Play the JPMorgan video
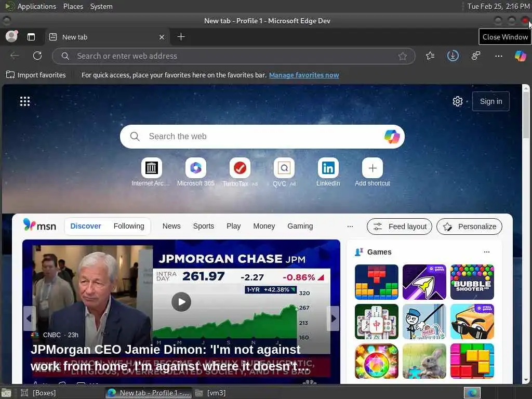The height and width of the screenshot is (399, 532). pos(181,302)
